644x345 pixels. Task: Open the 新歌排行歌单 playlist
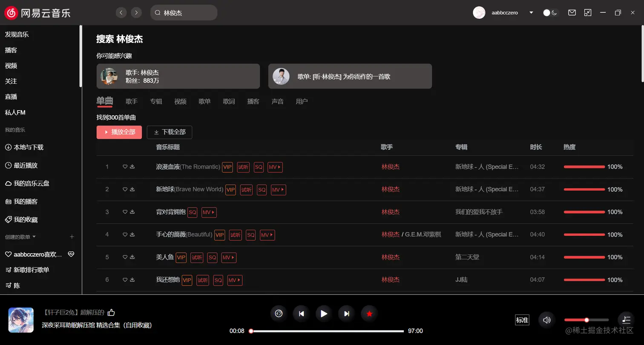[27, 270]
